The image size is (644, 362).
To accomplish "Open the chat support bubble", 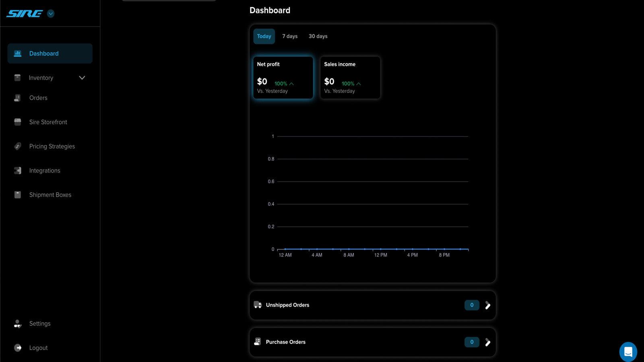I will [x=628, y=352].
